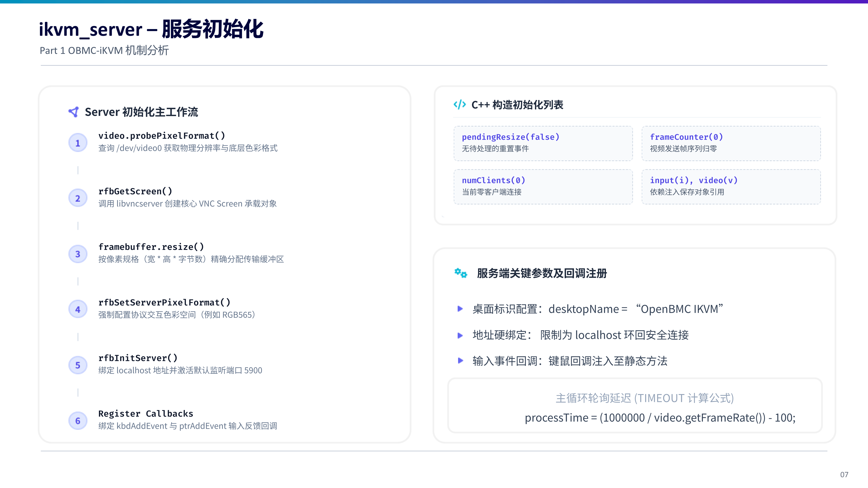This screenshot has width=868, height=488.
Task: Click the triangle bullet before 桌面标识配置
Action: coord(460,309)
